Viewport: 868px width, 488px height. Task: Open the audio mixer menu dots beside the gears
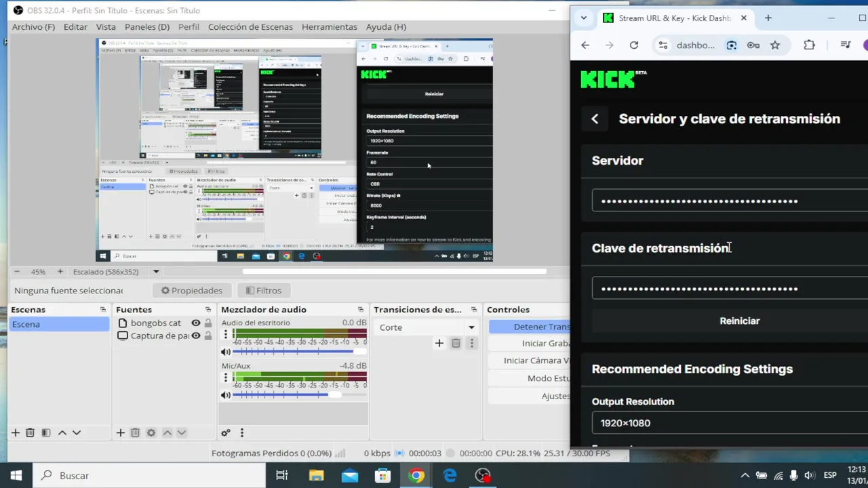(241, 432)
